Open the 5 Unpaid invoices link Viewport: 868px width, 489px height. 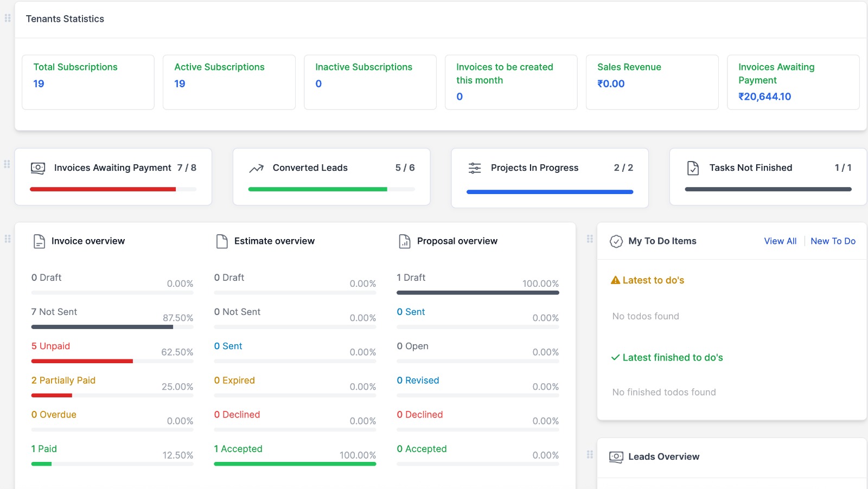(x=50, y=346)
